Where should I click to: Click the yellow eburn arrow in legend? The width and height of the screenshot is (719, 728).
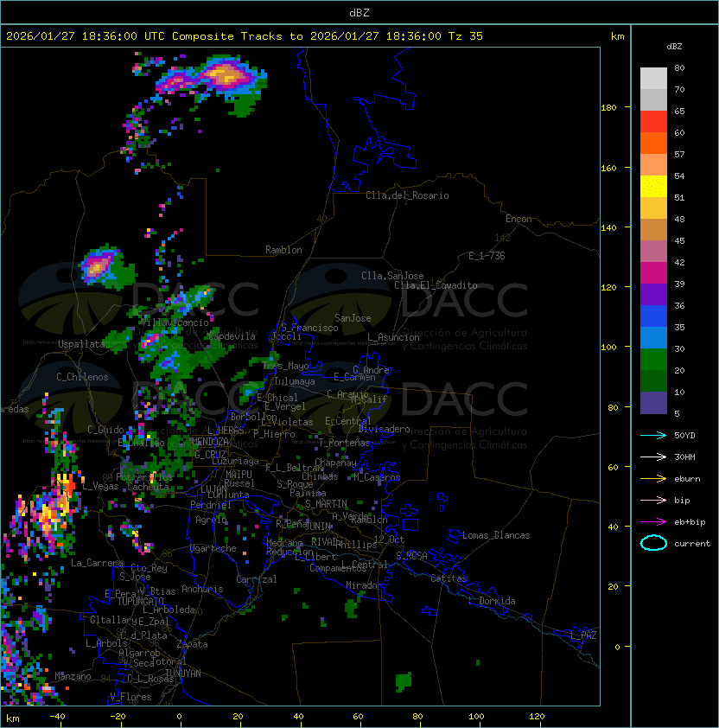[x=653, y=479]
